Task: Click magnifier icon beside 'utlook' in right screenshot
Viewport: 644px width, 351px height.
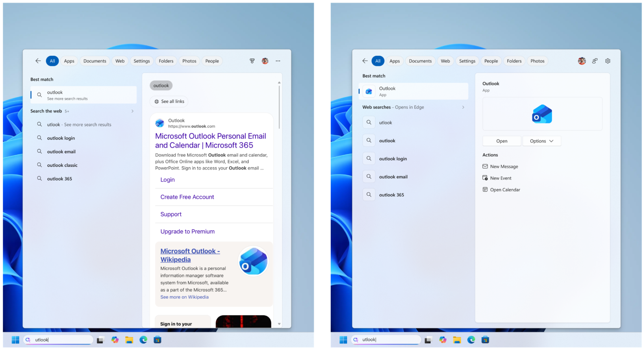Action: (369, 122)
